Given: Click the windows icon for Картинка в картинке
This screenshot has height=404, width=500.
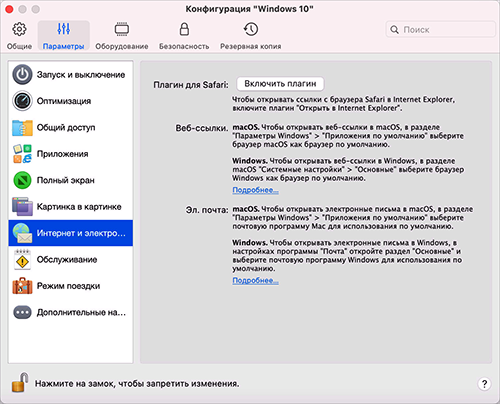Looking at the screenshot, I should [22, 206].
